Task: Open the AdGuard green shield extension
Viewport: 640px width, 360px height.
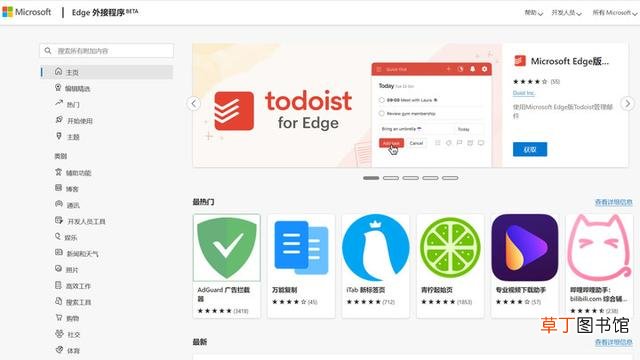Action: [x=227, y=248]
